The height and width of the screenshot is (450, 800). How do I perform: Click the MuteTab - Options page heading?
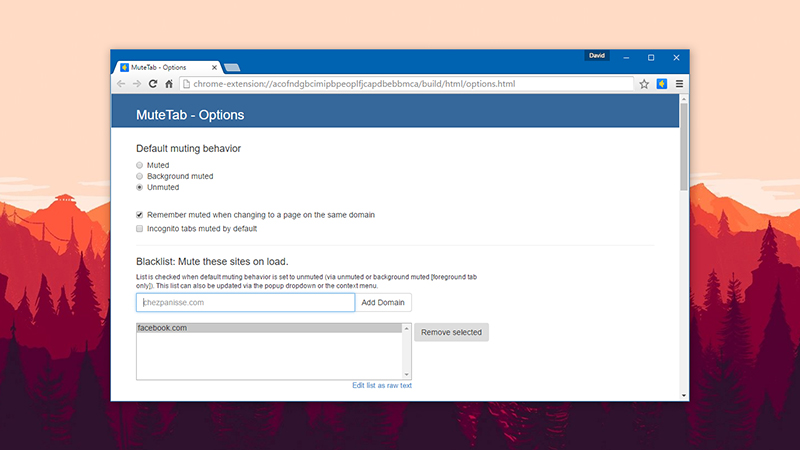190,115
